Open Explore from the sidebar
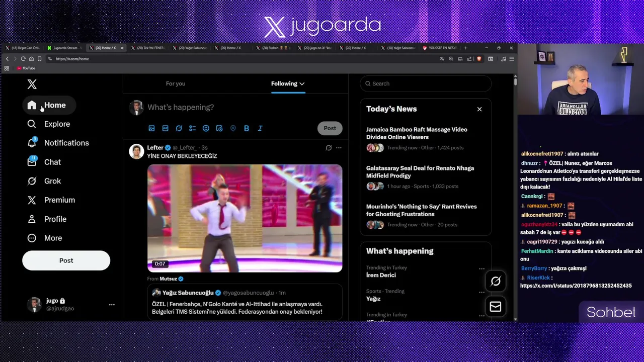The width and height of the screenshot is (644, 362). coord(49,124)
